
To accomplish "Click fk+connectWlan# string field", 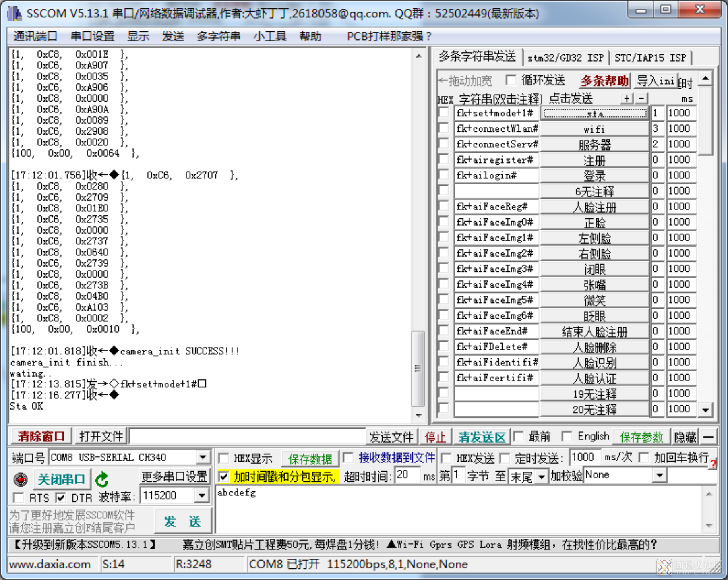I will 497,129.
